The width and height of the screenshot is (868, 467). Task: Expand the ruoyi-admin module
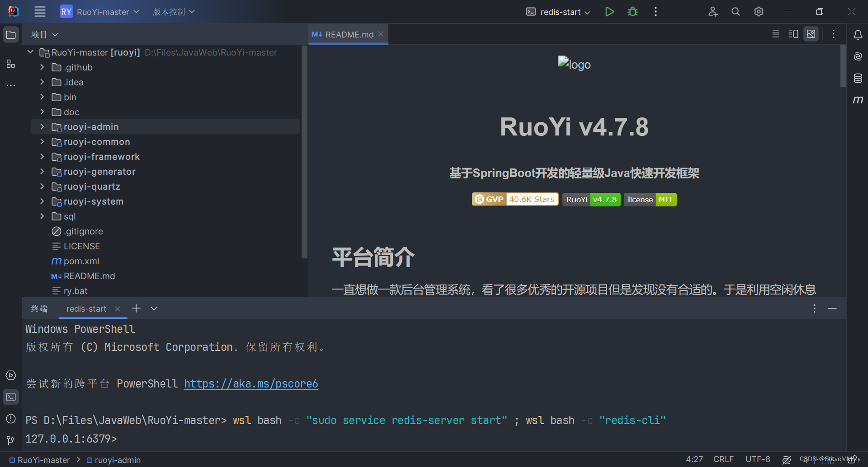(42, 127)
